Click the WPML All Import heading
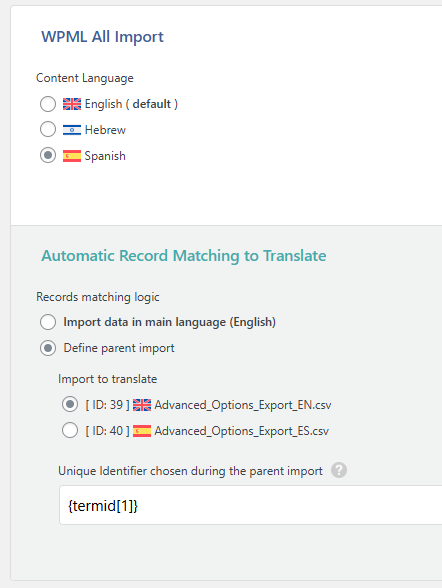 click(x=102, y=37)
